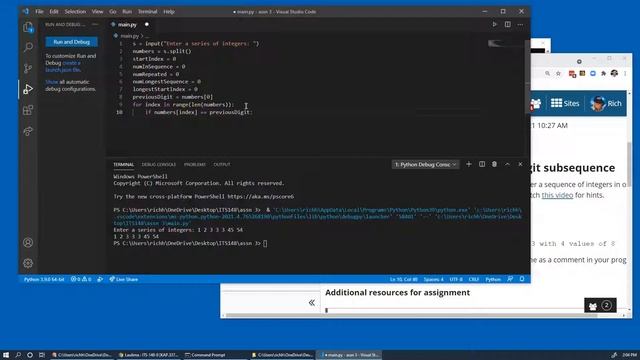Screen dimensions: 640x360
Task: Click the Run and Debug button
Action: pyautogui.click(x=71, y=42)
